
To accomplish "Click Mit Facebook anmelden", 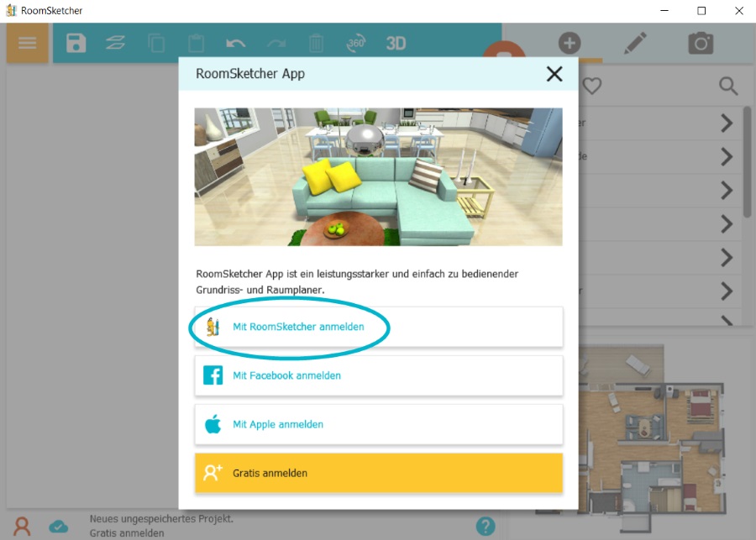I will pyautogui.click(x=379, y=375).
